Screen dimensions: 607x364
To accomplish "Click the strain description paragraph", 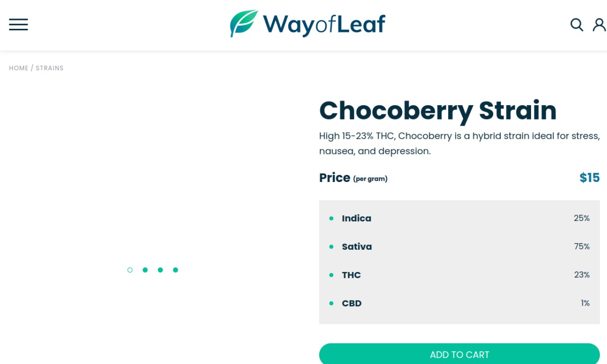I will [x=460, y=144].
